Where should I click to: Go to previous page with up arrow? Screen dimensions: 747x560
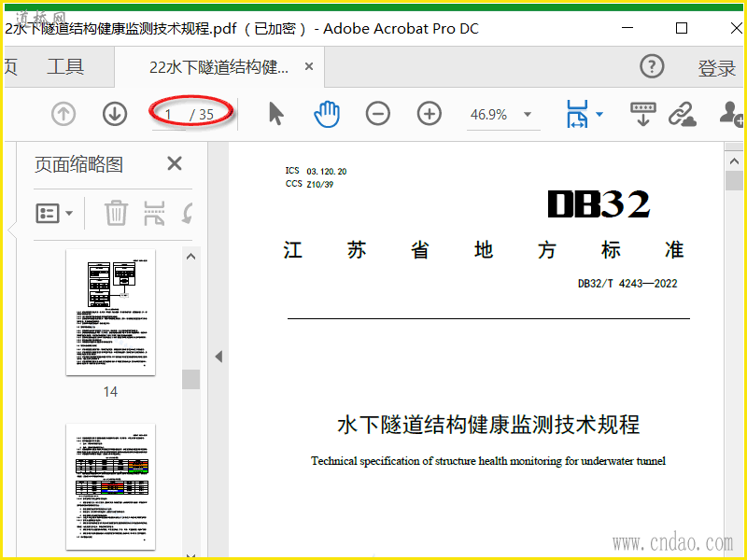point(63,114)
